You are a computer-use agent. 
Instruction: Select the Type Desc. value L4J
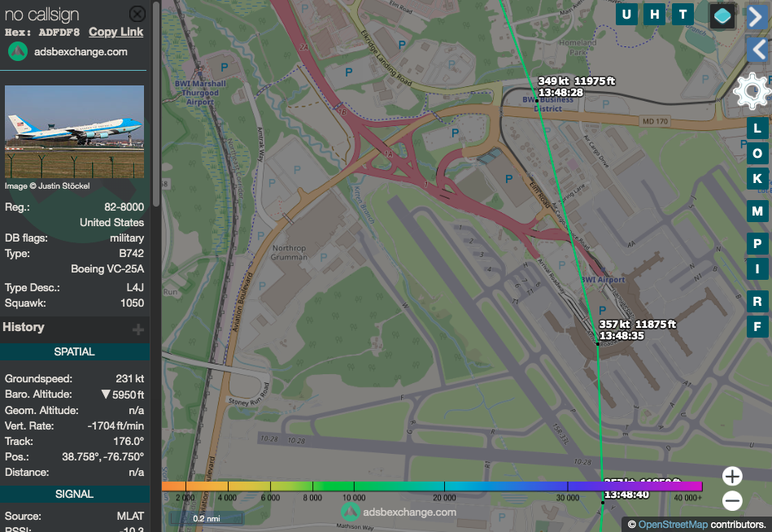[135, 287]
